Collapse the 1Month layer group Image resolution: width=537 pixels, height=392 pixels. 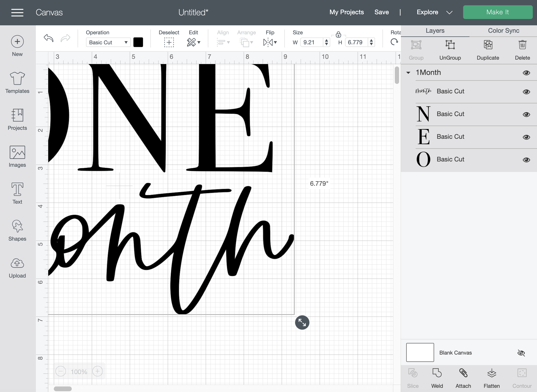(408, 73)
